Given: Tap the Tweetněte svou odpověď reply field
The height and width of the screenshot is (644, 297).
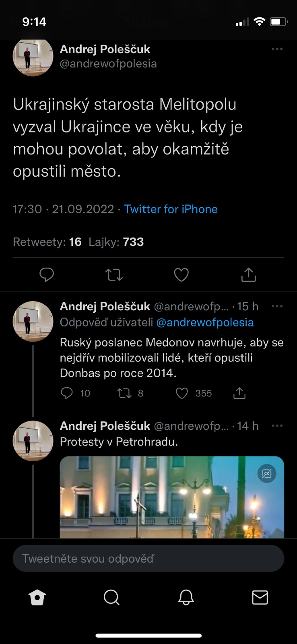Looking at the screenshot, I should pos(148,559).
